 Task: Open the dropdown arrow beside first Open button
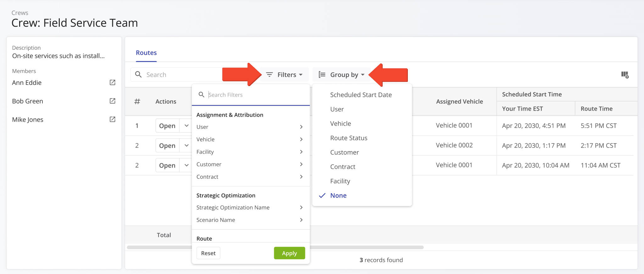point(186,126)
